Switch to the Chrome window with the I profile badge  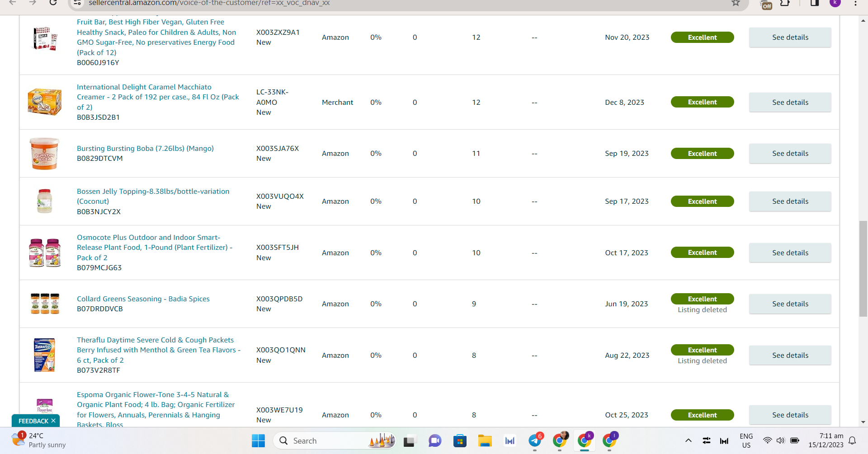[x=610, y=440]
